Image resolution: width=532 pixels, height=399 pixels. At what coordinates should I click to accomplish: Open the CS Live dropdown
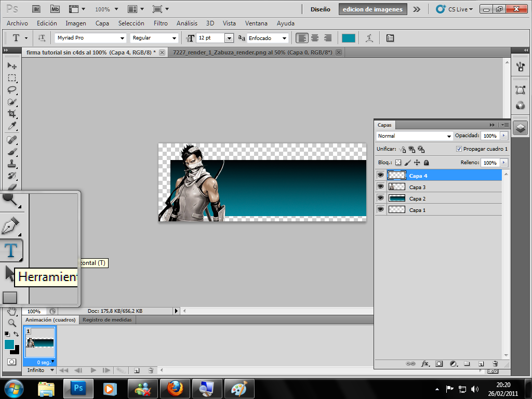tap(455, 9)
